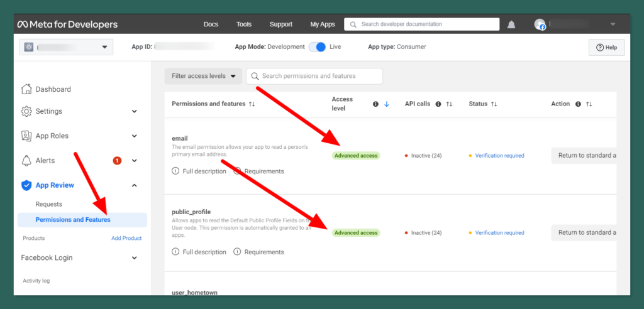Click the App Roles icon
This screenshot has width=644, height=309.
click(x=26, y=136)
